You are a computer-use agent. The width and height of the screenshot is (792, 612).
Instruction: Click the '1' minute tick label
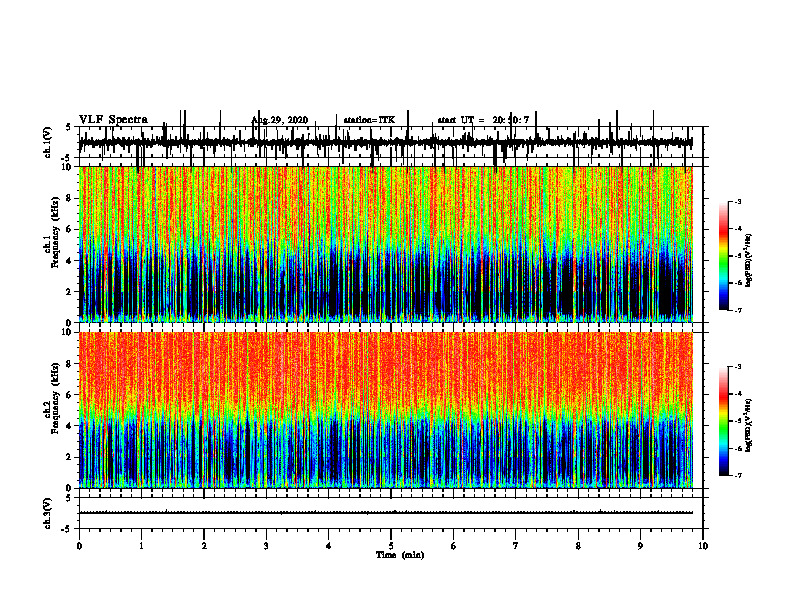coord(141,546)
